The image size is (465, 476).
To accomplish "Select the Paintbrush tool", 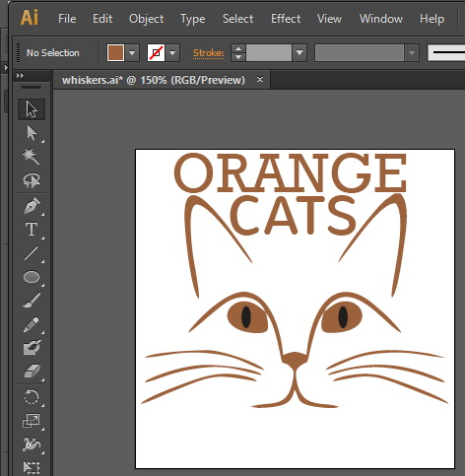I will click(x=32, y=301).
